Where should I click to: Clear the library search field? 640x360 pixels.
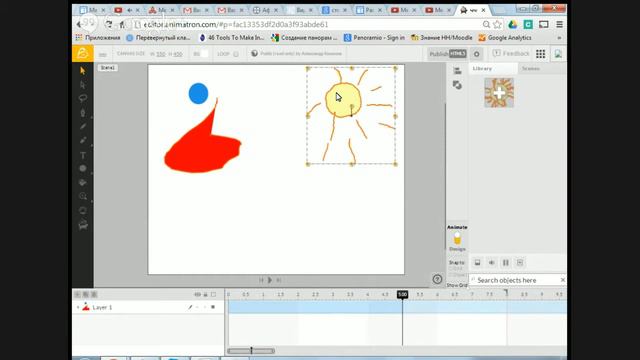(x=562, y=280)
